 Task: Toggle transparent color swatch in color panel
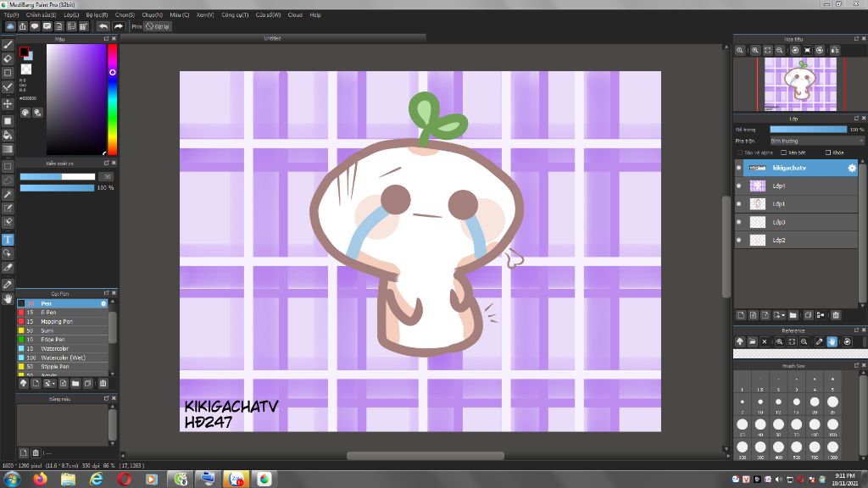[x=26, y=69]
